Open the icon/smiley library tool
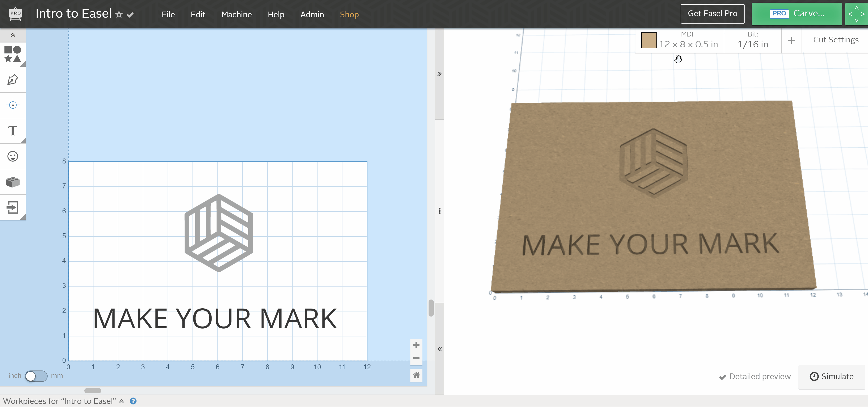This screenshot has width=868, height=407. pos(12,156)
